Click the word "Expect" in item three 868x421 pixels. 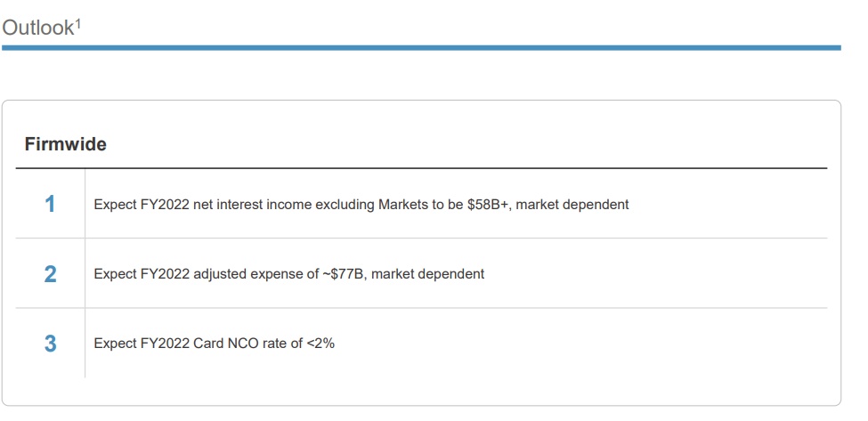click(115, 344)
